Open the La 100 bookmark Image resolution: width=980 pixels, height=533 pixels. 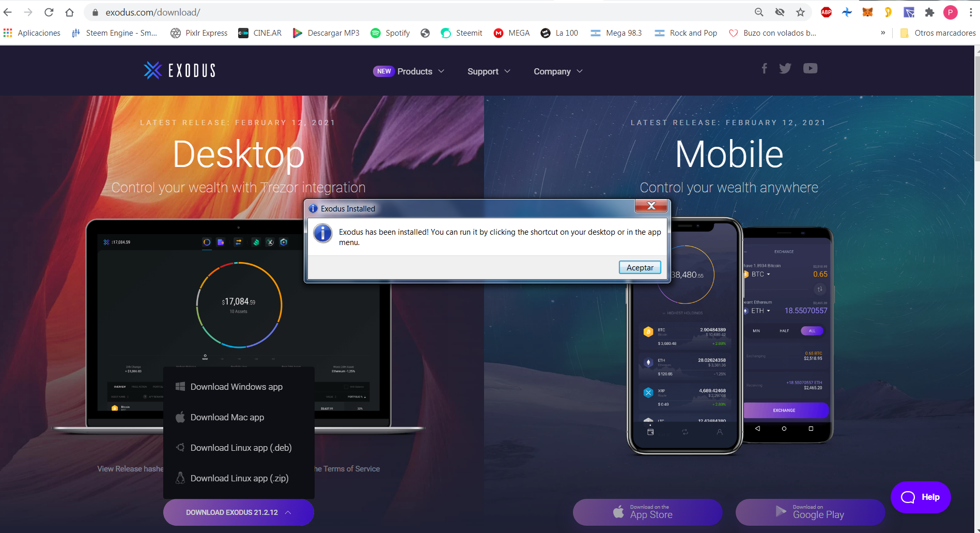click(x=559, y=33)
